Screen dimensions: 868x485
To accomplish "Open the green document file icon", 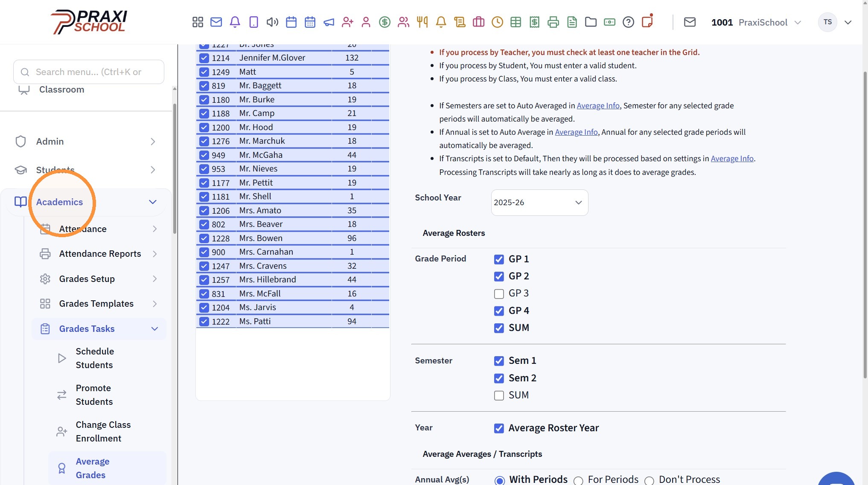I will click(572, 22).
